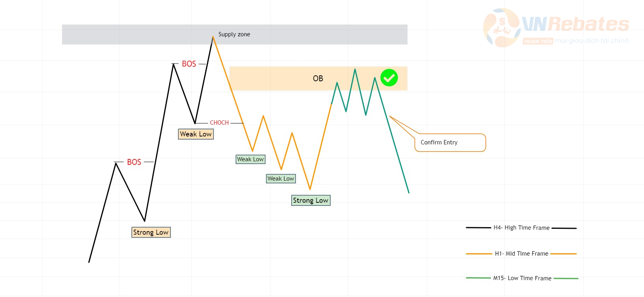
Task: Select the Confirm Entry callout box
Action: [x=450, y=142]
